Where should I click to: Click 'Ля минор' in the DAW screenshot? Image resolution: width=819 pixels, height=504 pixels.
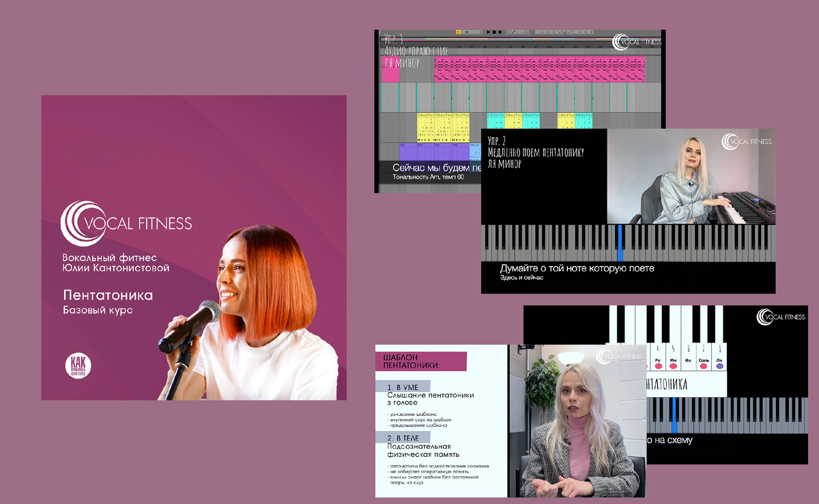(x=401, y=63)
